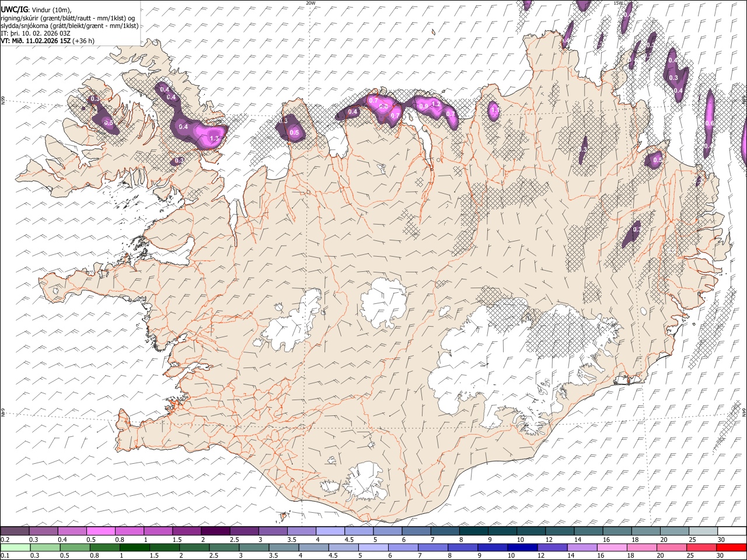Click the 4.5 label of the upper scale

coord(349,540)
